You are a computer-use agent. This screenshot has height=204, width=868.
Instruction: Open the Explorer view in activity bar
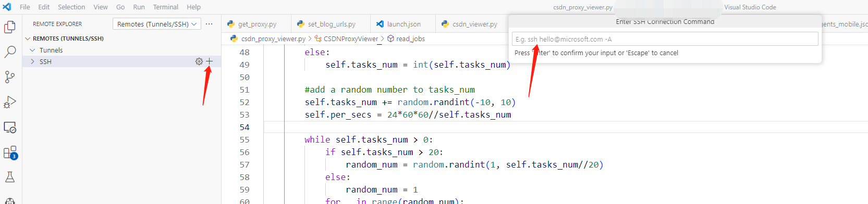coord(10,27)
